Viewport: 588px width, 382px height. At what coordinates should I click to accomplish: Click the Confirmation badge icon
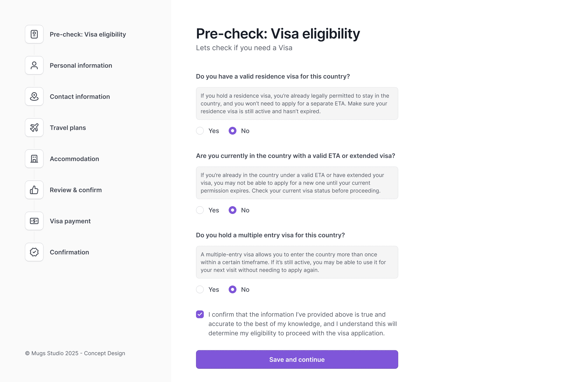pyautogui.click(x=34, y=252)
